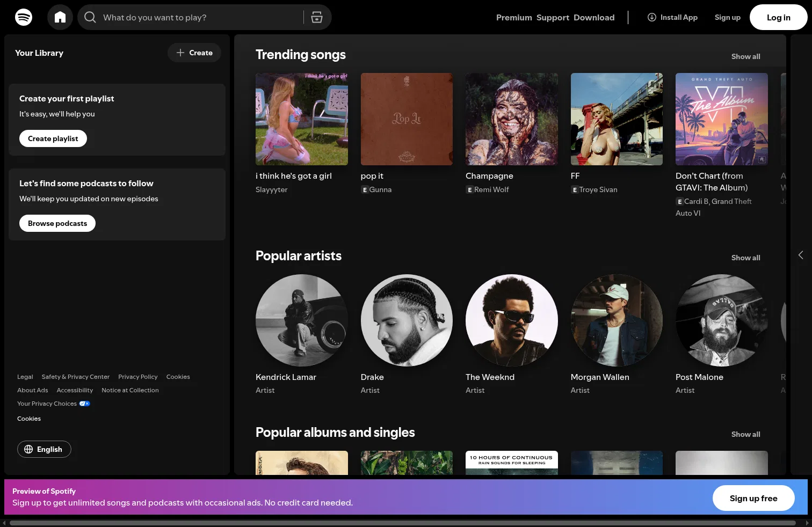Open the FF song cover

coord(617,119)
